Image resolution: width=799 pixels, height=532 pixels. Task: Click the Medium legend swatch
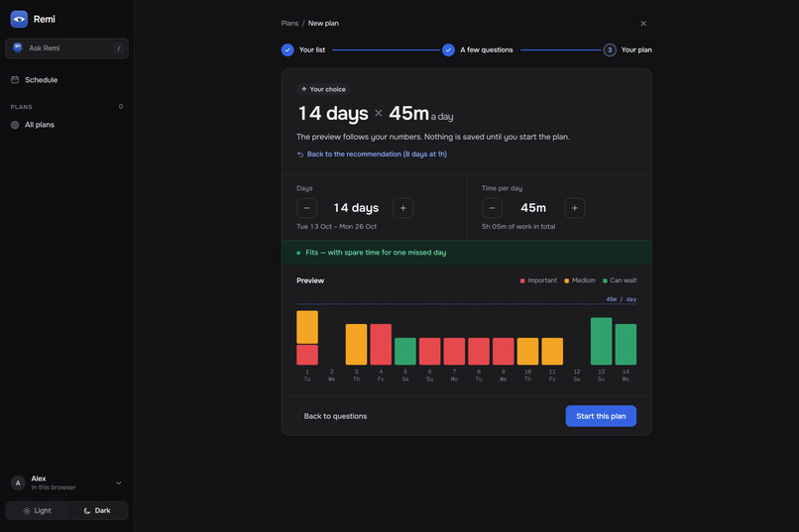(567, 281)
